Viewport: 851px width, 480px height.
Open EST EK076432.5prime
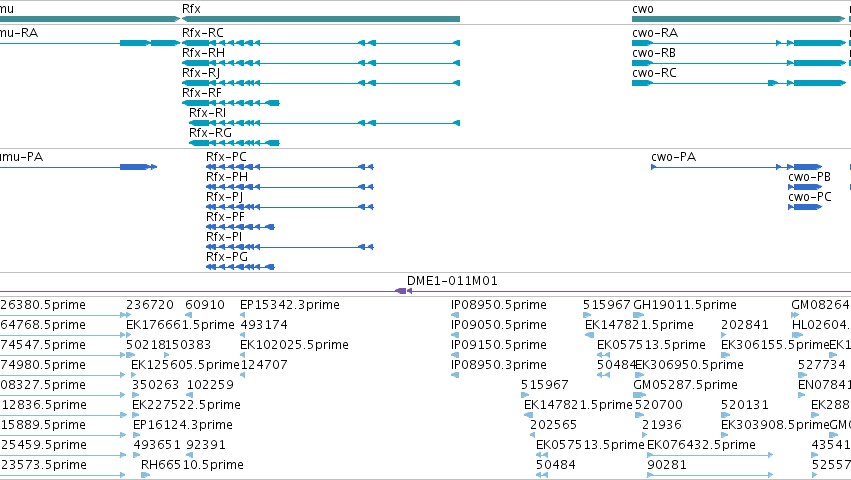coord(701,445)
